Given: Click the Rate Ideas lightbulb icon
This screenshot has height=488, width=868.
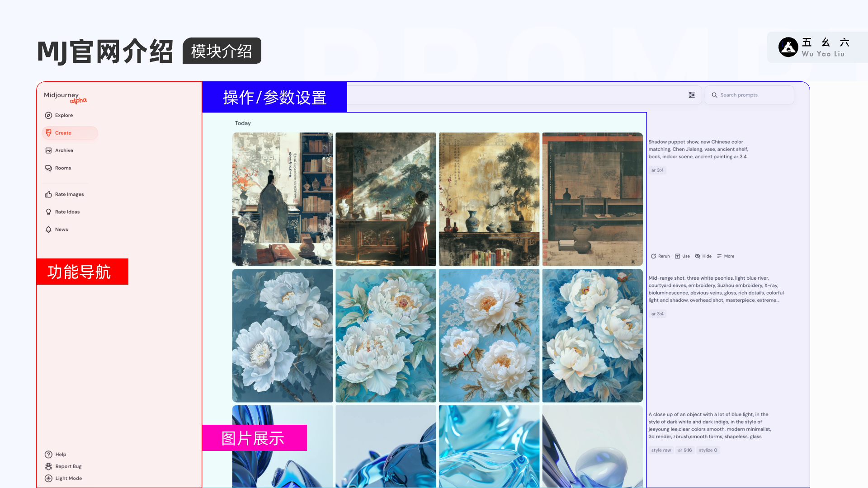Looking at the screenshot, I should point(48,212).
